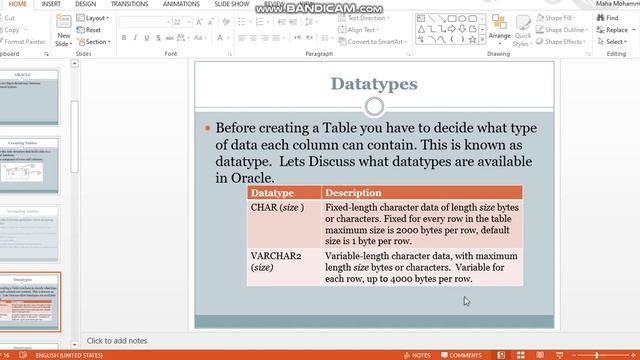Open the DESIGN ribbon tab
Viewport: 640px width, 360px height.
click(85, 4)
